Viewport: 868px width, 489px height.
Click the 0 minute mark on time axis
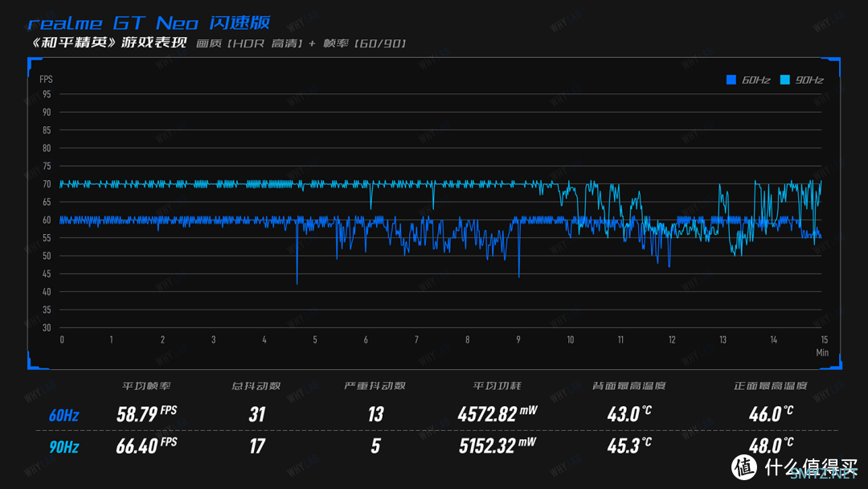click(62, 340)
